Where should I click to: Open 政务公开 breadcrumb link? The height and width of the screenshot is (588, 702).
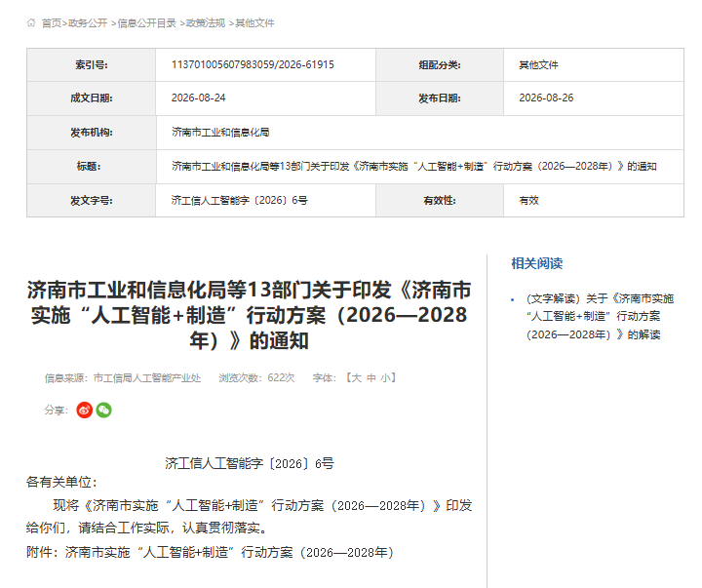[88, 22]
